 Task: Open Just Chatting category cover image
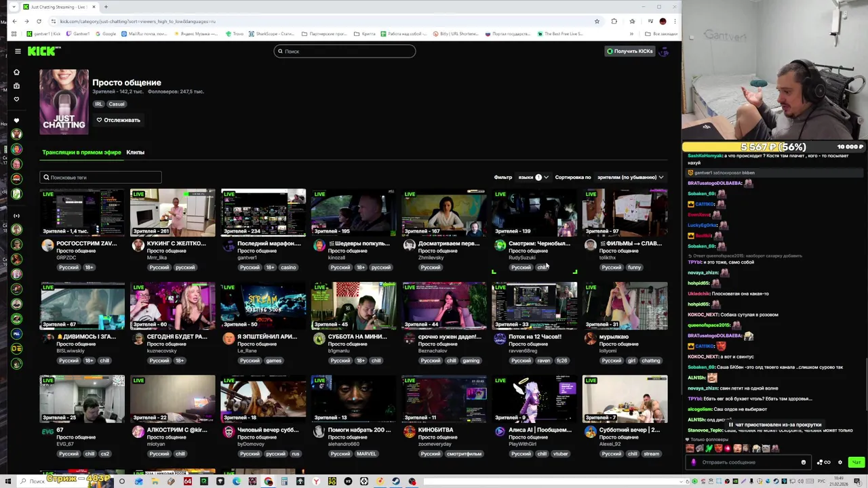click(x=64, y=102)
